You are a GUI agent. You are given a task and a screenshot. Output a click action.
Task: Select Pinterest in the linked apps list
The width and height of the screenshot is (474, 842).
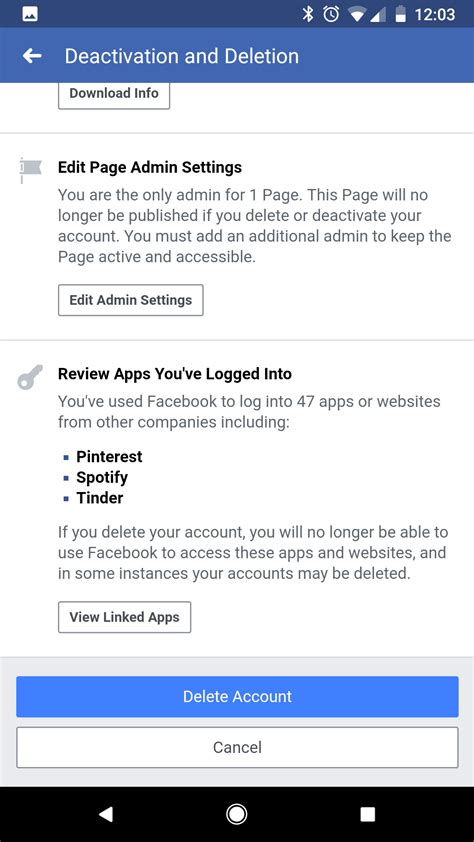pyautogui.click(x=110, y=457)
